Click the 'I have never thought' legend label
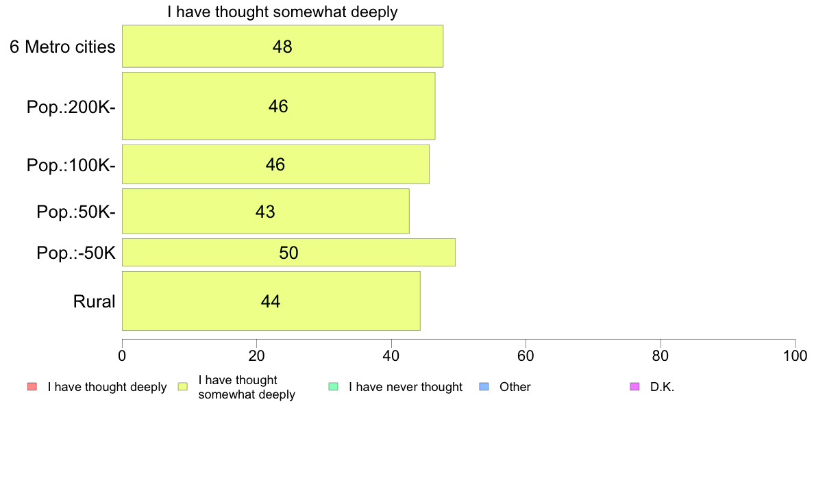814x504 pixels. (x=406, y=387)
